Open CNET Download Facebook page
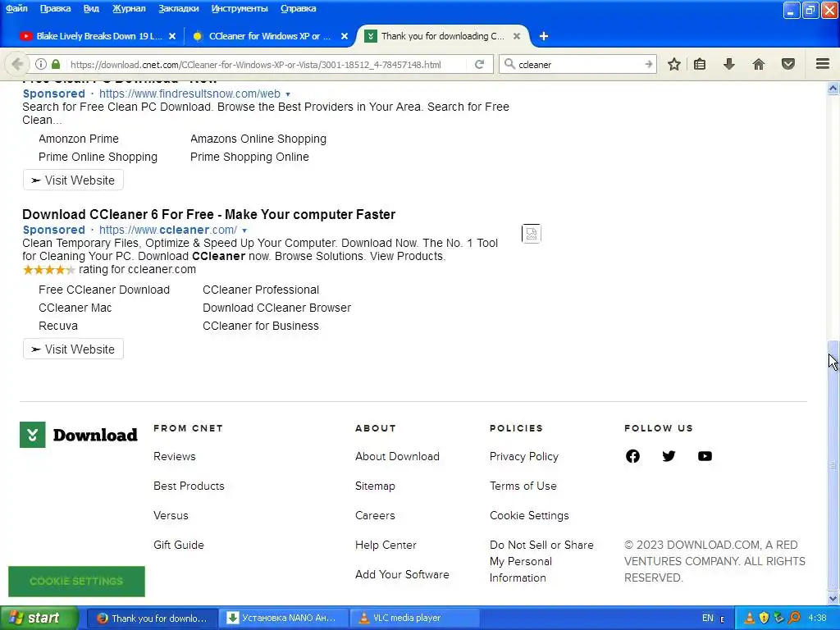 tap(632, 456)
